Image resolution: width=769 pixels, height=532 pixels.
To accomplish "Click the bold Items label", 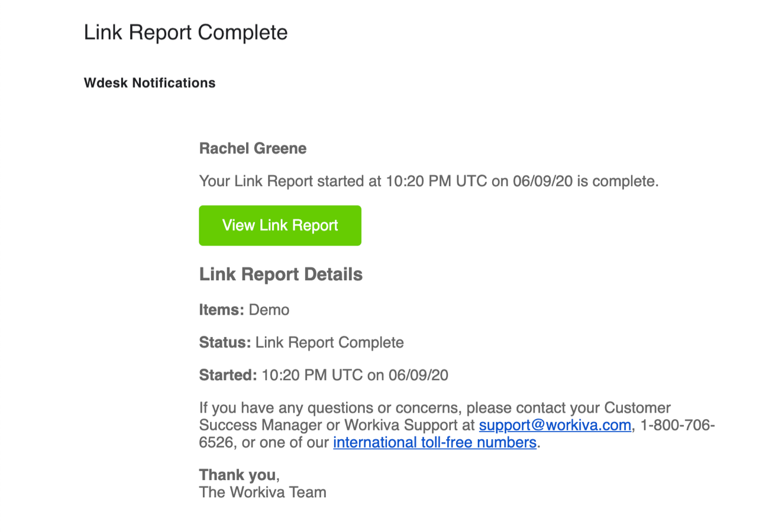I will [x=221, y=310].
